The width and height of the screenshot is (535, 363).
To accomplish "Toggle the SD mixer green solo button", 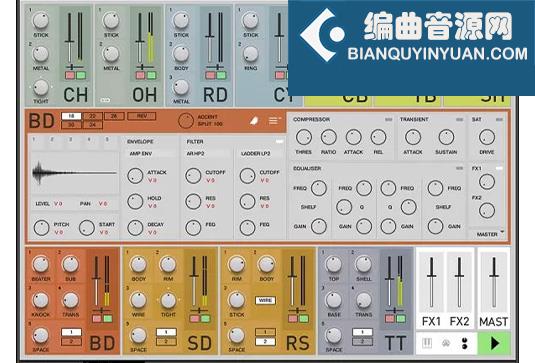I will pyautogui.click(x=205, y=319).
